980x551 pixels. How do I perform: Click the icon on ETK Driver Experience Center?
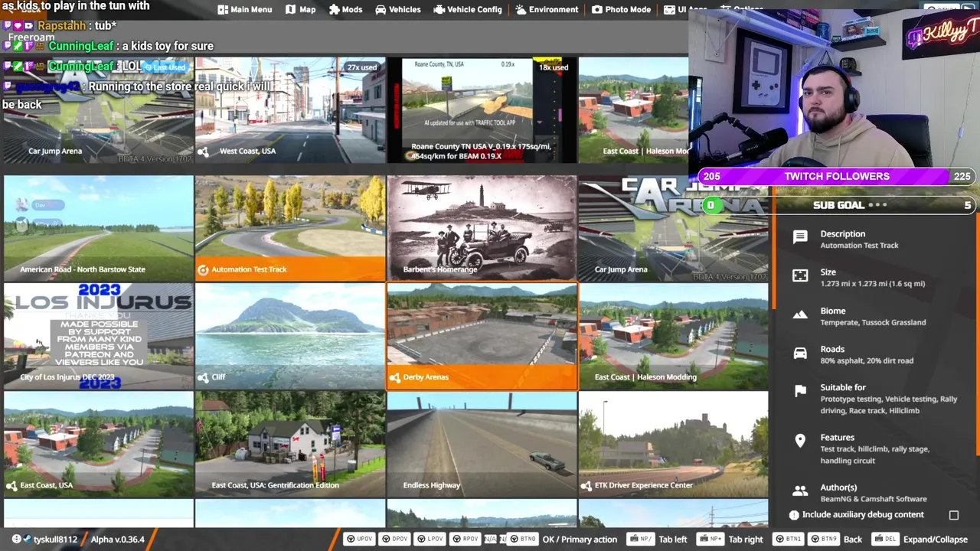pos(586,485)
